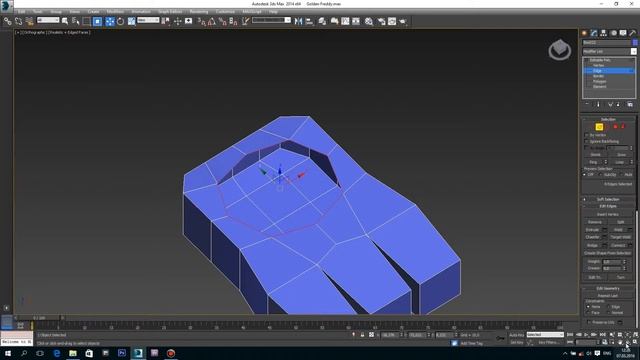
Task: Click the Target Weld button
Action: click(620, 237)
